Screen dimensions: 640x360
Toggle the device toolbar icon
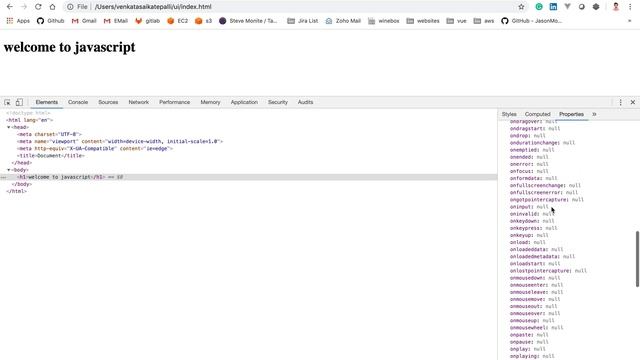pos(19,102)
